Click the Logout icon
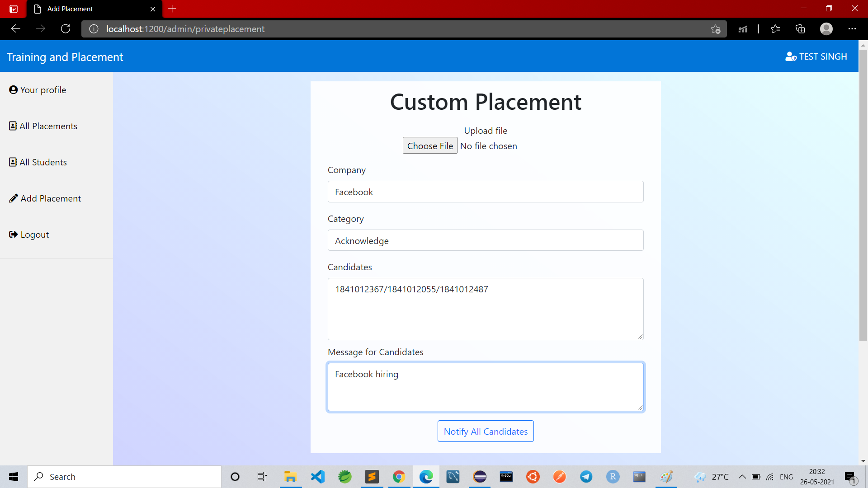 [x=12, y=234]
